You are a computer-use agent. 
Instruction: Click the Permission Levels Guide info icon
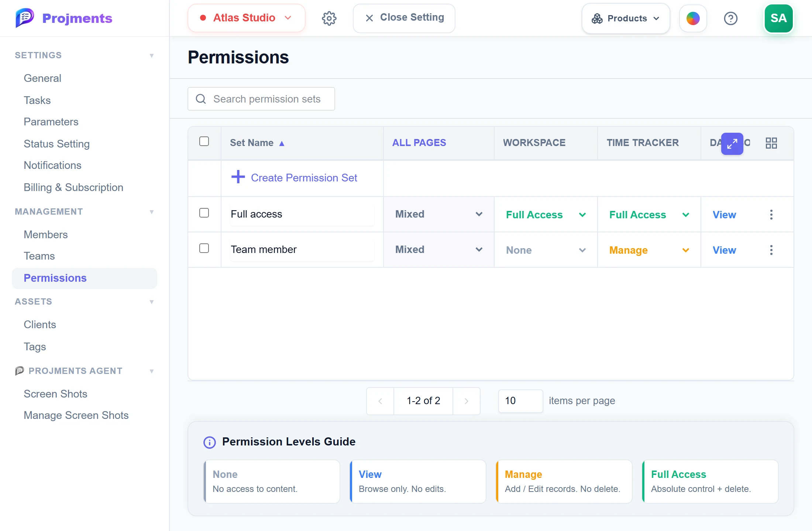(x=210, y=442)
